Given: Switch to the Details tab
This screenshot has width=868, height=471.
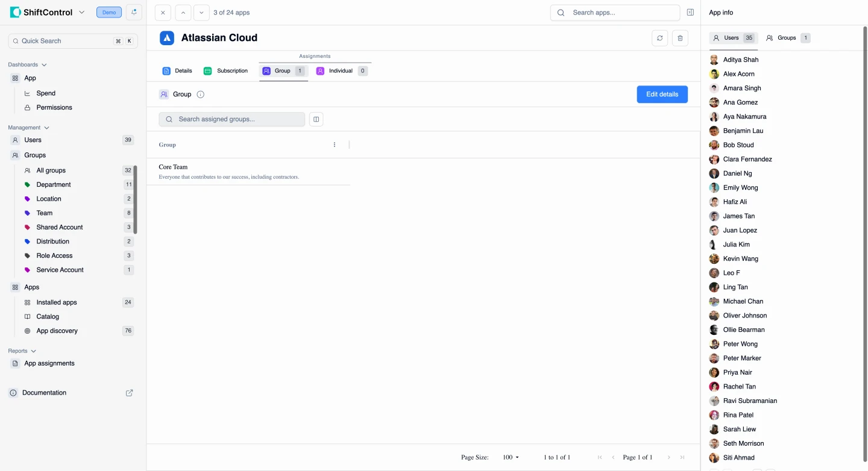Looking at the screenshot, I should 177,71.
